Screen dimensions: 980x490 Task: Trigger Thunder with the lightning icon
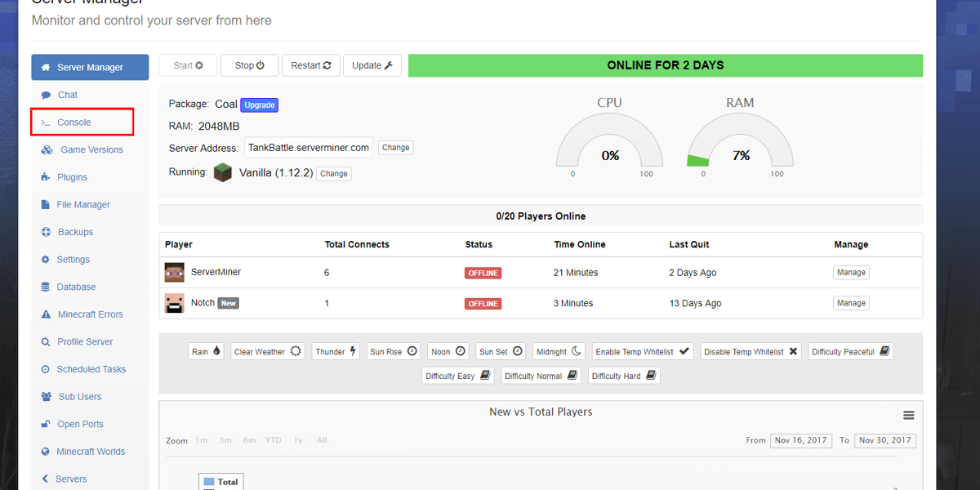tap(336, 352)
